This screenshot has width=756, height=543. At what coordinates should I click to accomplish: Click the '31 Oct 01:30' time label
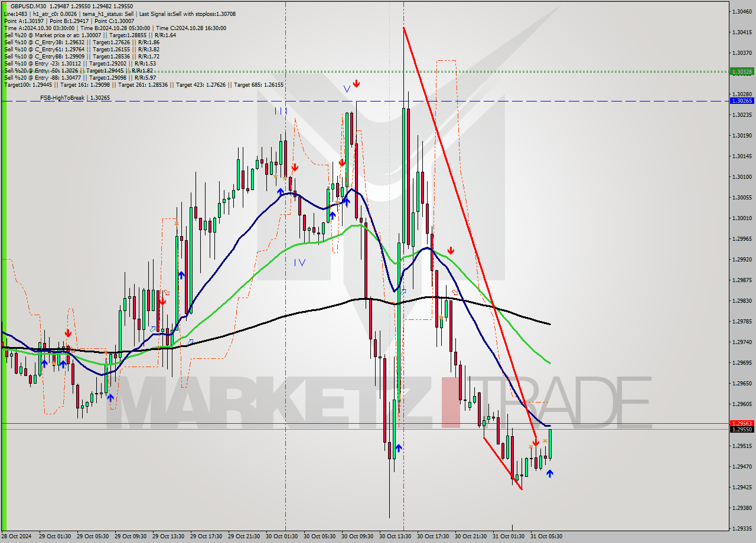click(509, 537)
